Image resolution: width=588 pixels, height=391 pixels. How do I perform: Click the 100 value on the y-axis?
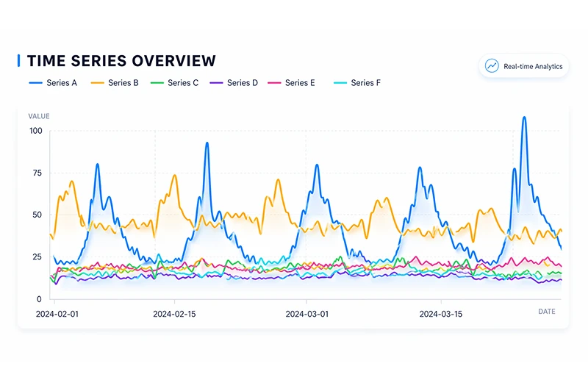click(36, 131)
